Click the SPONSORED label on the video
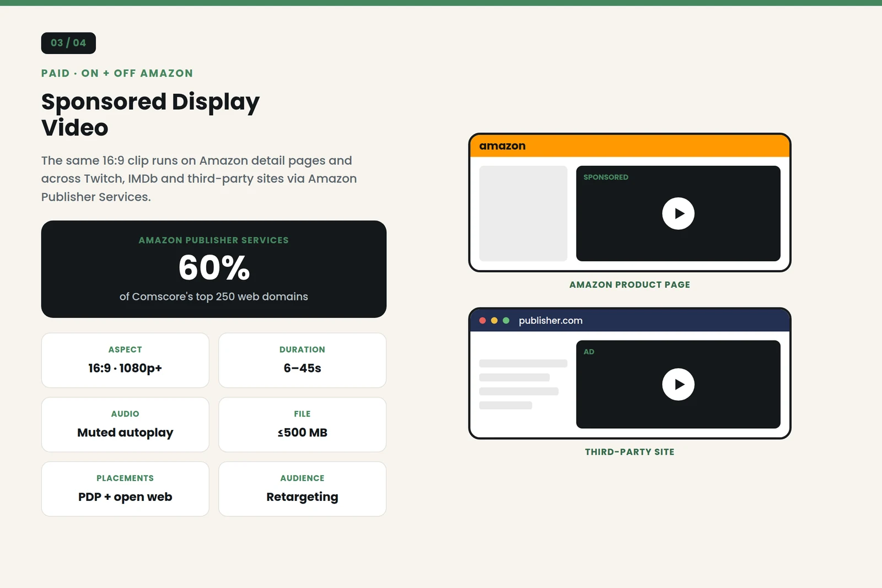This screenshot has width=882, height=588. 606,177
